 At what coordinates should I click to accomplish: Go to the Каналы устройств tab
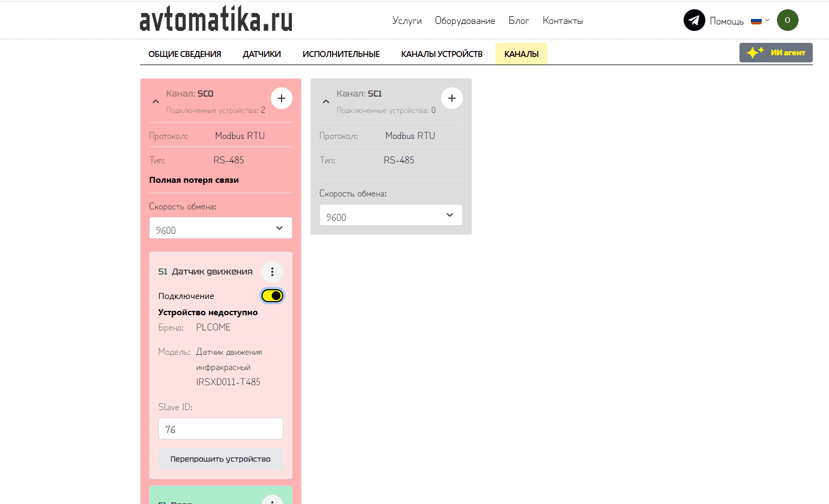(442, 54)
